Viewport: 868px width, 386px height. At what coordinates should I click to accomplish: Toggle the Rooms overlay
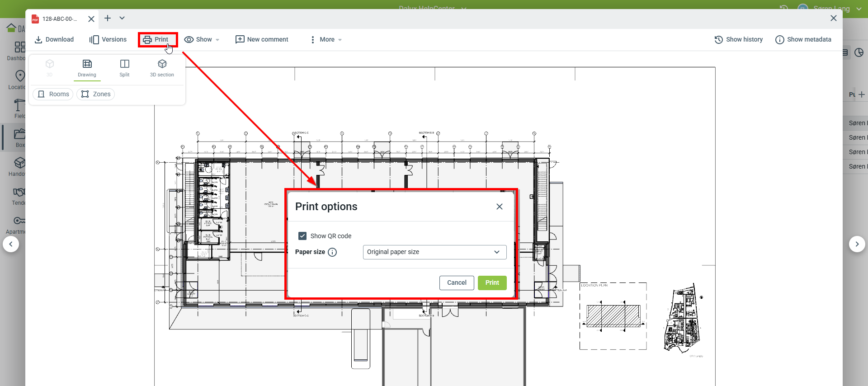[53, 94]
